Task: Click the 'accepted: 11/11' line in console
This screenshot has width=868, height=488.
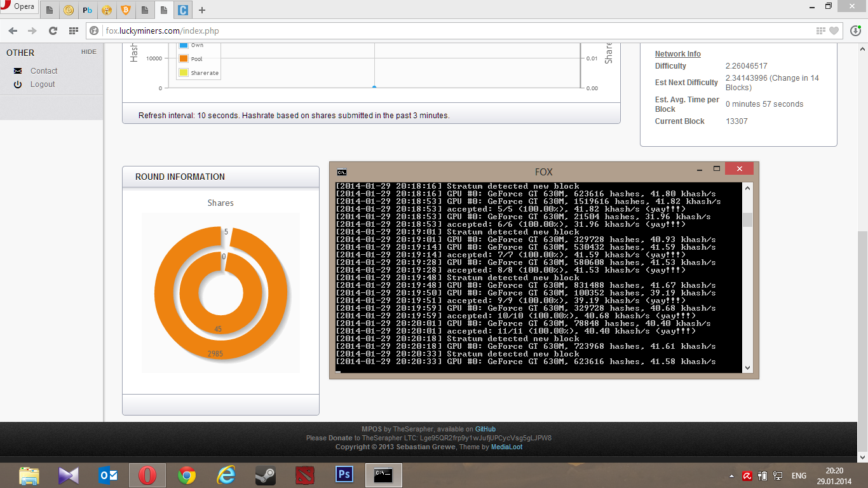Action: [x=515, y=331]
